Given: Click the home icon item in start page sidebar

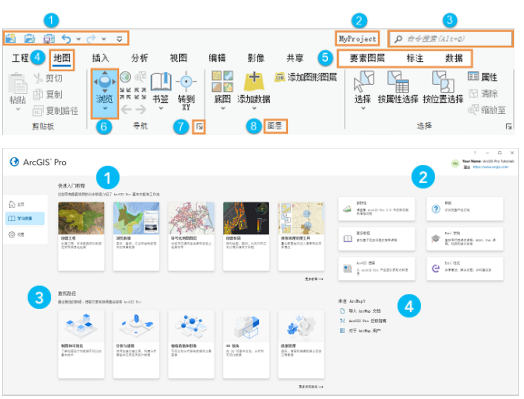Looking at the screenshot, I should click(x=17, y=204).
